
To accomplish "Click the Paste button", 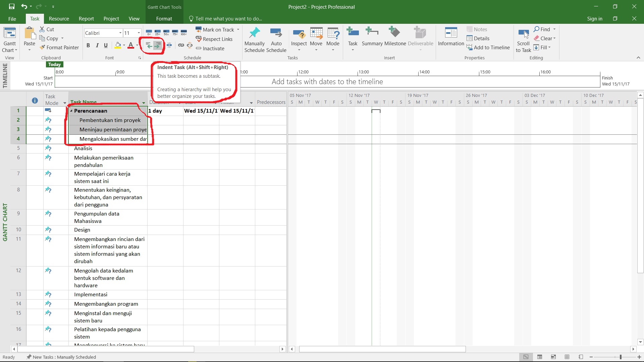I will tap(30, 37).
